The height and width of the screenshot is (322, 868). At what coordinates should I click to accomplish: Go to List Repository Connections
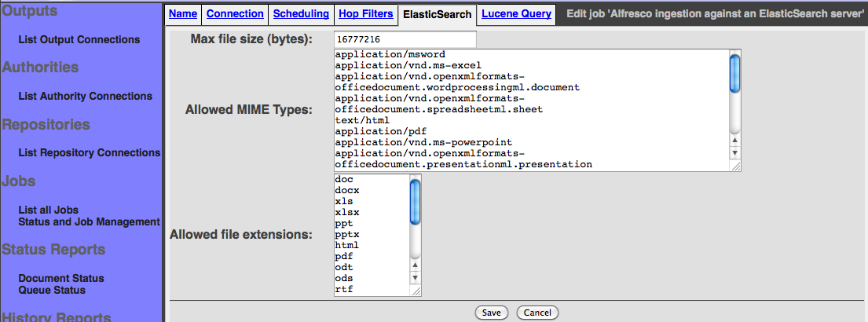90,152
